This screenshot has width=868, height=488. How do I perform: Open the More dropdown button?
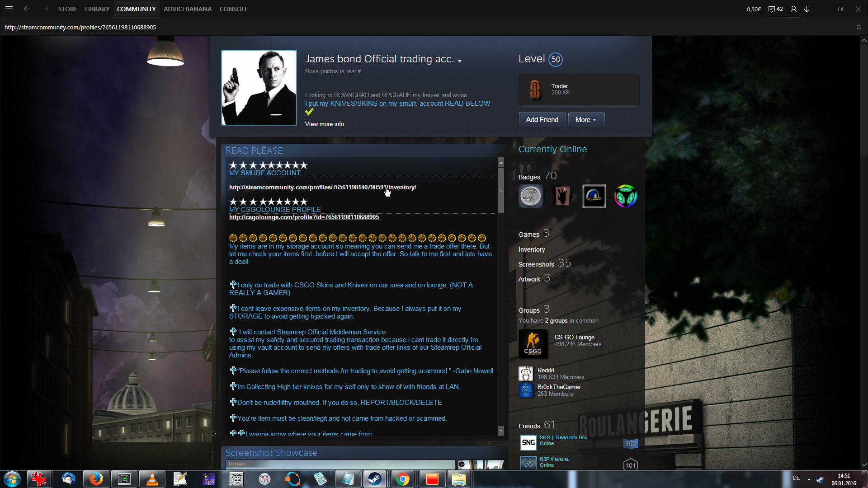tap(586, 120)
